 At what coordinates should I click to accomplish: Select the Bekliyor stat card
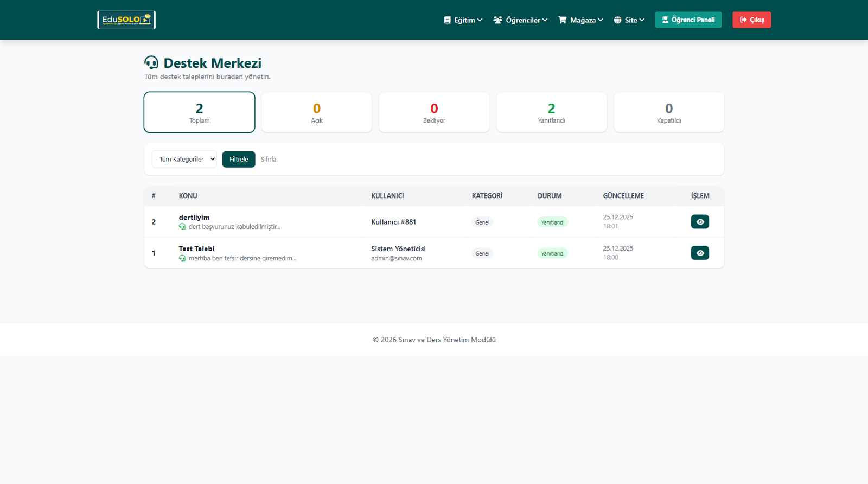(434, 112)
